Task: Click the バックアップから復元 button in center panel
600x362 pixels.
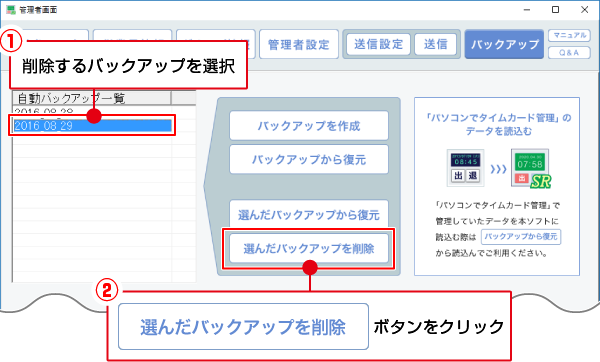Action: pos(309,159)
